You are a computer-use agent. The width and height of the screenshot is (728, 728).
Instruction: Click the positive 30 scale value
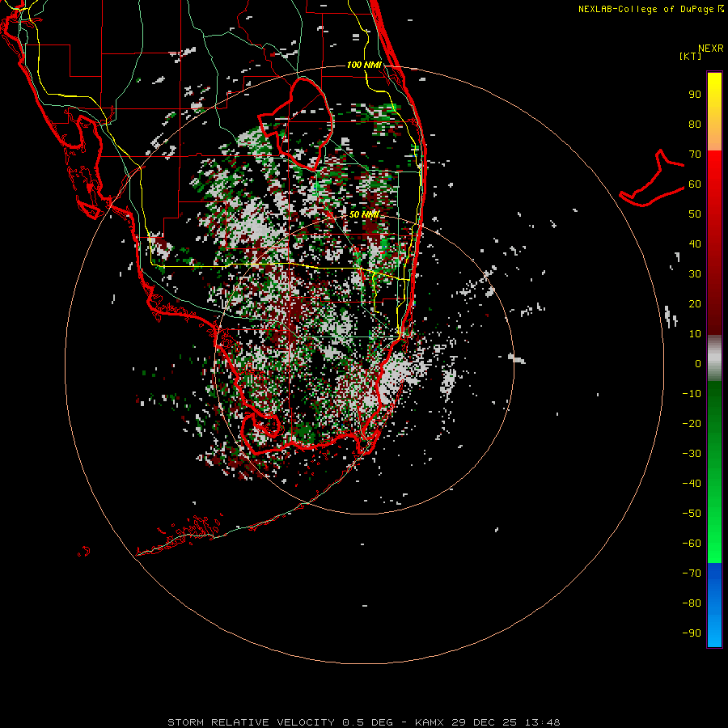point(695,274)
